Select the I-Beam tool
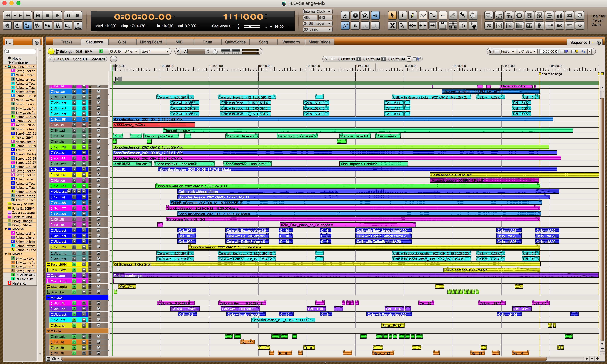Screen dimensions: 607x364 click(402, 16)
